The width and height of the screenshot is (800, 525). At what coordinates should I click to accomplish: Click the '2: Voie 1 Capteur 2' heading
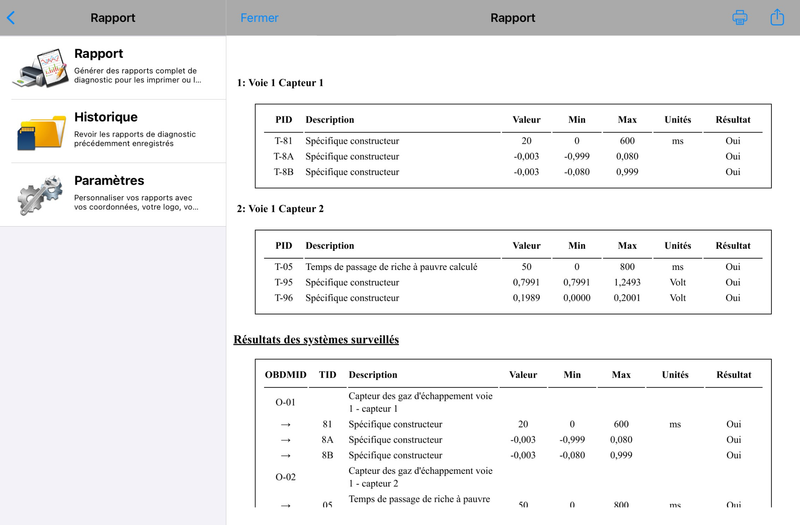coord(280,209)
